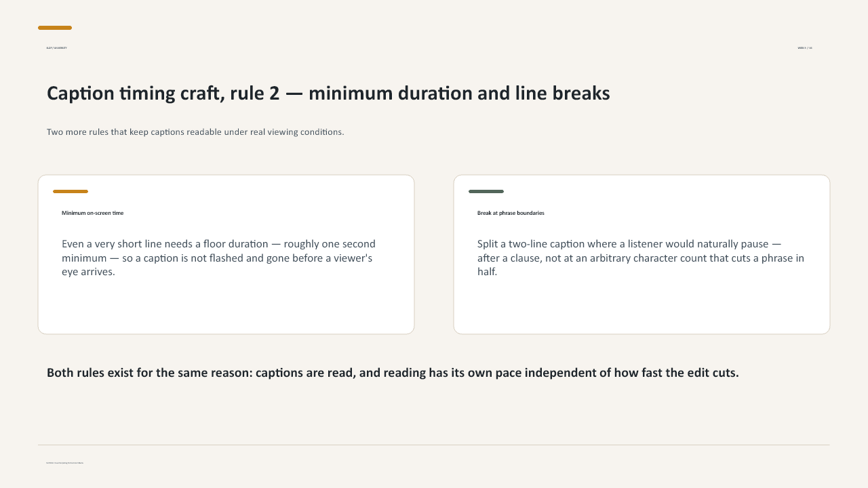The height and width of the screenshot is (488, 868).
Task: Click the green bar in the right card
Action: pos(486,192)
